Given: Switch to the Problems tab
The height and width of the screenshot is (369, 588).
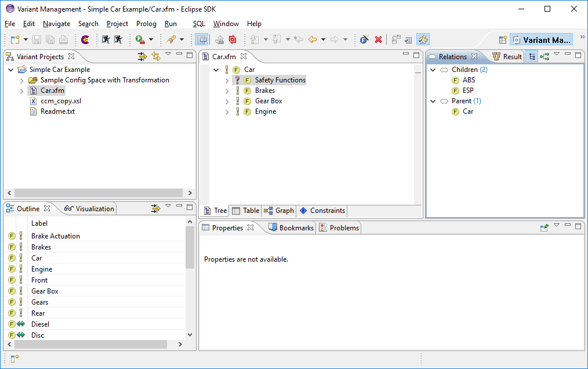Looking at the screenshot, I should (339, 228).
